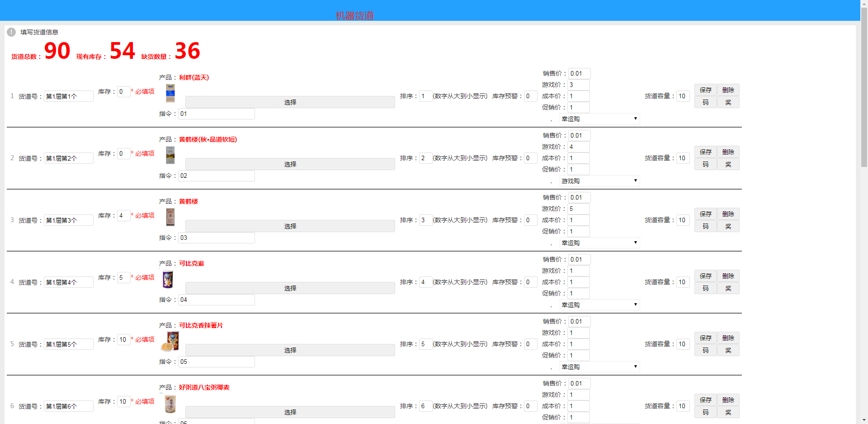Click the 奖 button in row 4
Image resolution: width=868 pixels, height=424 pixels.
(x=728, y=288)
